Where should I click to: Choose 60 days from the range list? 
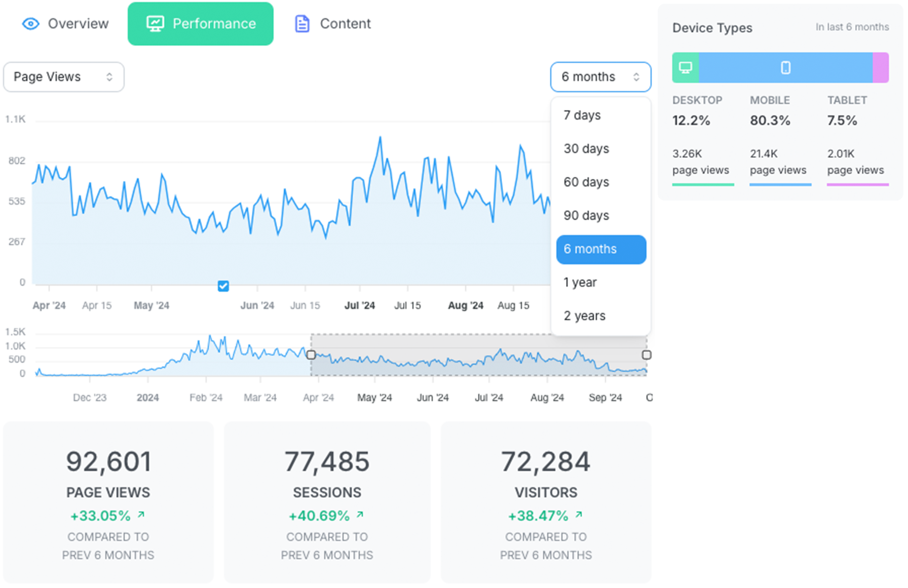601,182
